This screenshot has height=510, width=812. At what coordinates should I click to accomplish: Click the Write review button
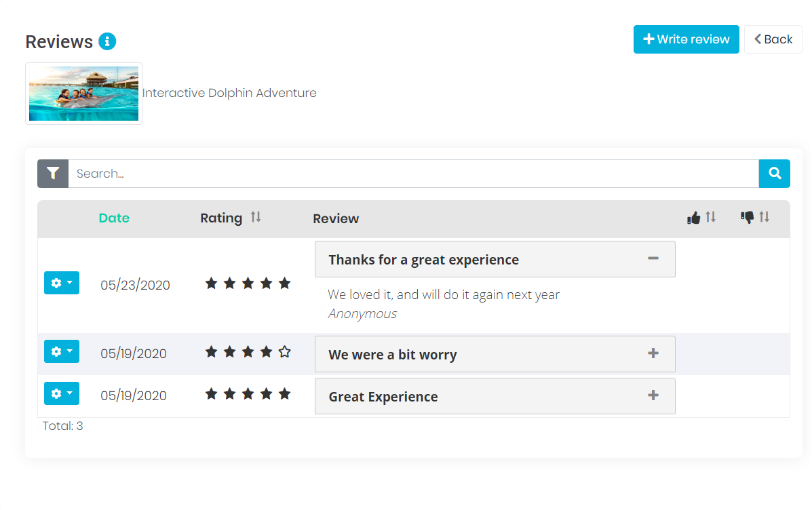(686, 39)
